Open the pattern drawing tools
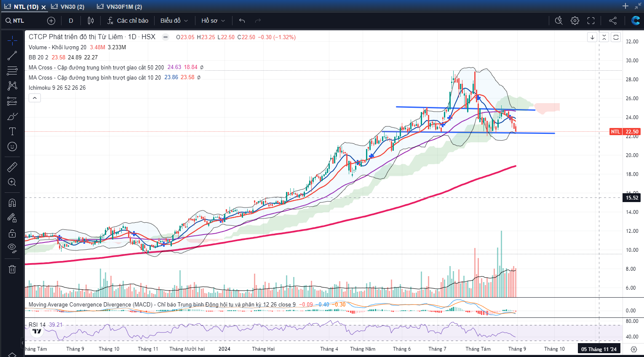The width and height of the screenshot is (644, 357). tap(12, 86)
